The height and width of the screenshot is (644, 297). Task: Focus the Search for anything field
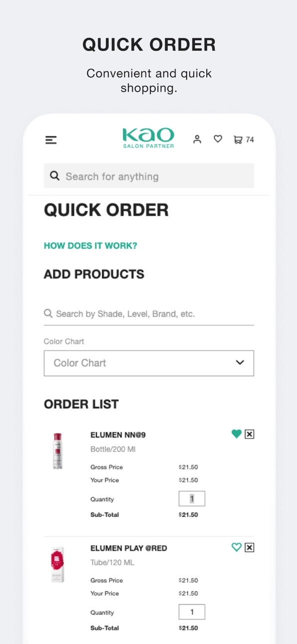point(149,176)
